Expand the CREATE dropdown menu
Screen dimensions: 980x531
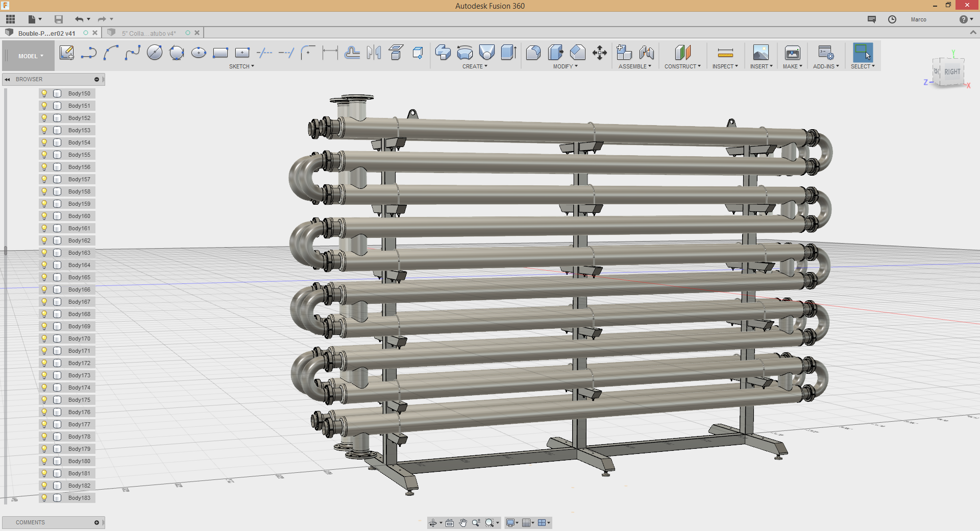[x=475, y=66]
